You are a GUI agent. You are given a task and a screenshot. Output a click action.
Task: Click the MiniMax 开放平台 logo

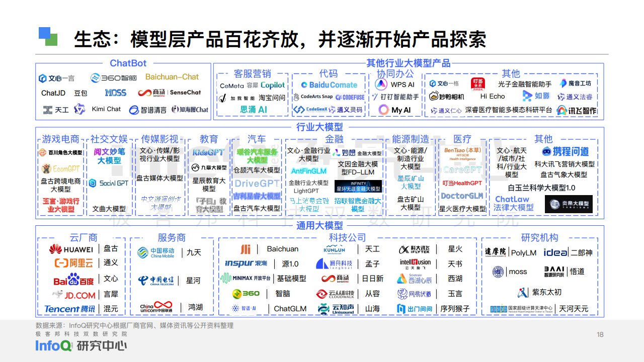[245, 278]
